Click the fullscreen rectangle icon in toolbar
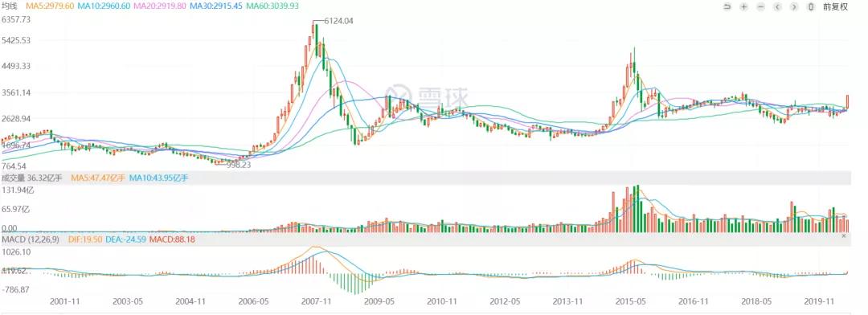868x315 pixels. (x=811, y=6)
